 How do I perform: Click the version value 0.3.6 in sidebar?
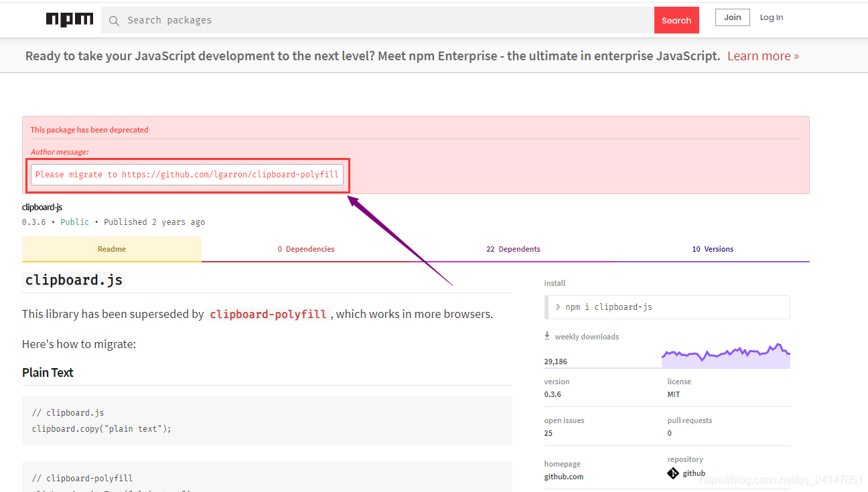(x=553, y=394)
